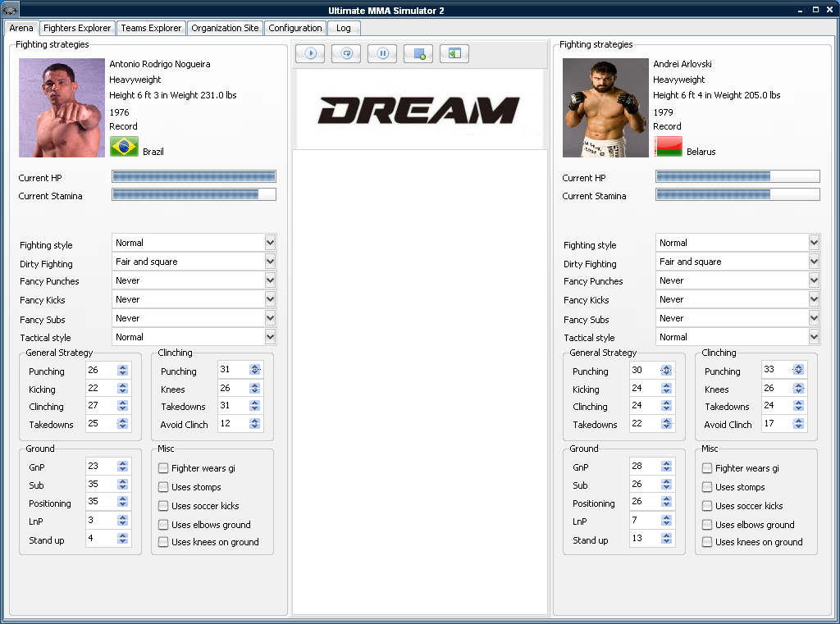Adjust Nogueira's Stand up spinner arrows
The image size is (840, 624).
tap(123, 538)
